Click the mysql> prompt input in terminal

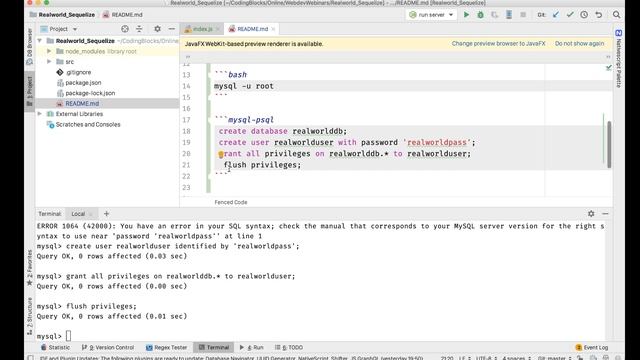point(68,336)
